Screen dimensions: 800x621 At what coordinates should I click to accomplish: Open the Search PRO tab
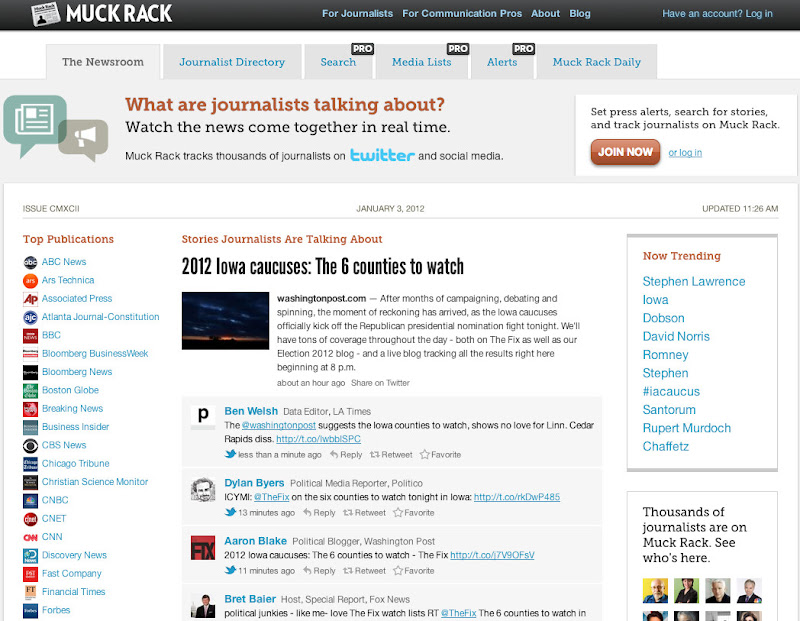point(338,62)
